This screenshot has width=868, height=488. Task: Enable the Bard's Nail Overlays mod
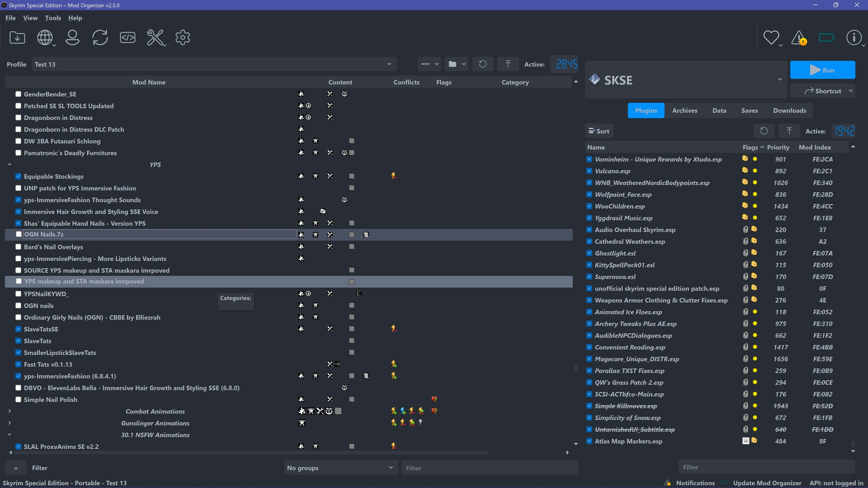point(19,247)
